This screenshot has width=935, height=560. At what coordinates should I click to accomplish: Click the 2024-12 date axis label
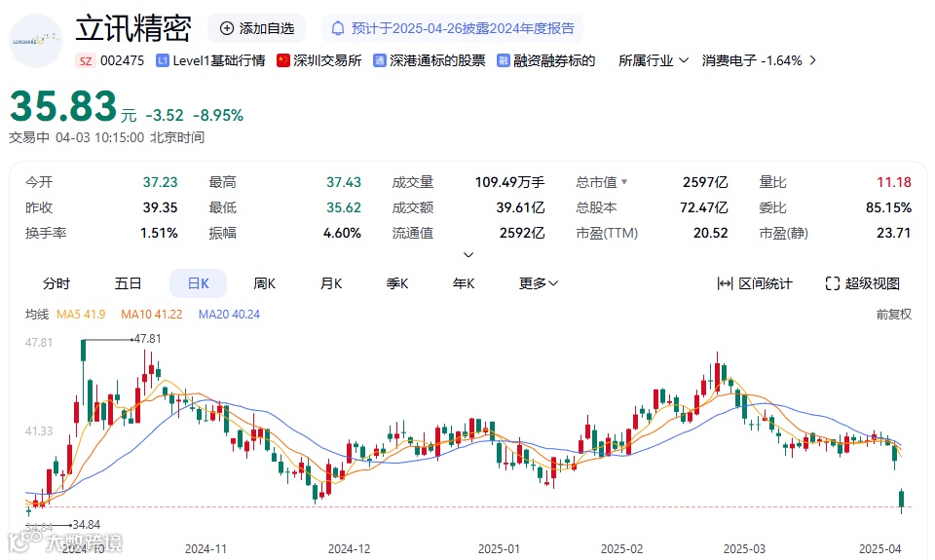point(349,548)
